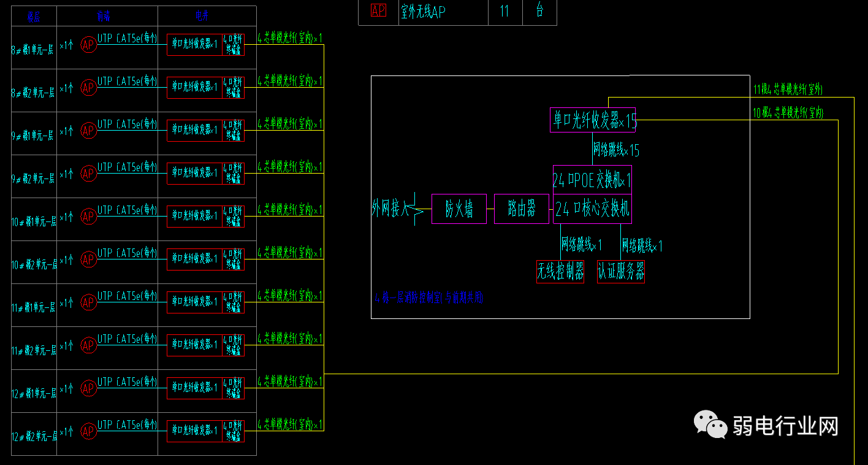Click the 11根4芯单模光纤(室外) label
Viewport: 868px width, 465px height.
click(x=788, y=90)
